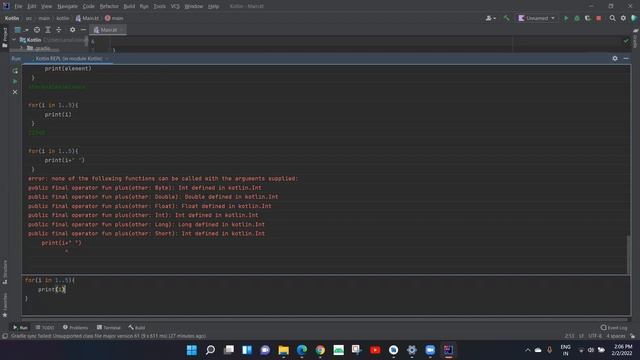Open the Window menu

tap(194, 7)
